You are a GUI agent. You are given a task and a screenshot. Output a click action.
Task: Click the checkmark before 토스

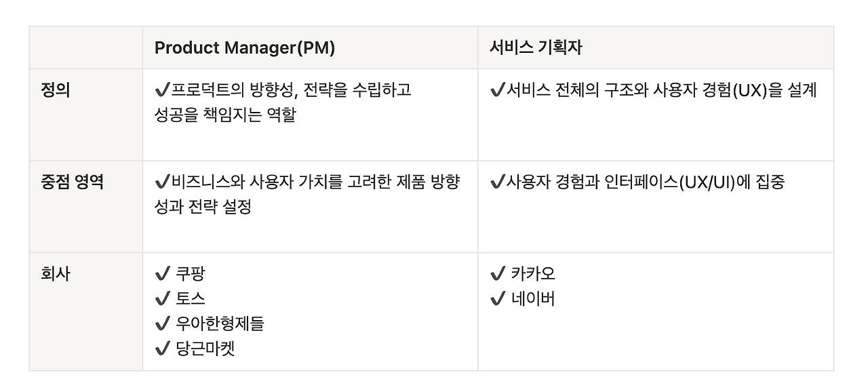coord(162,299)
